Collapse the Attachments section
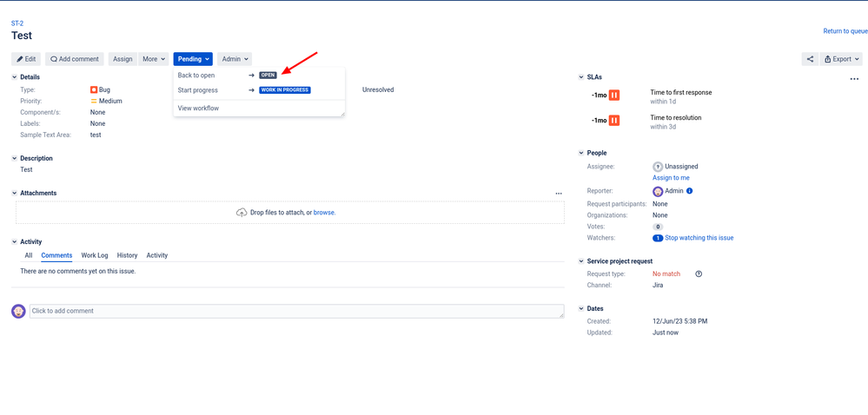 (14, 193)
